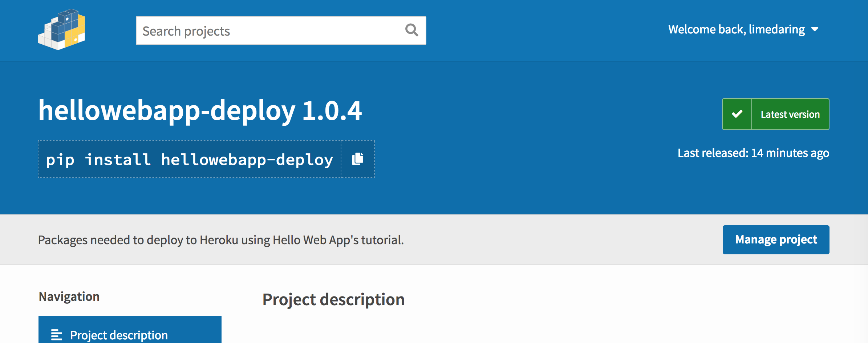Click the Latest version button
This screenshot has width=868, height=343.
tap(775, 114)
